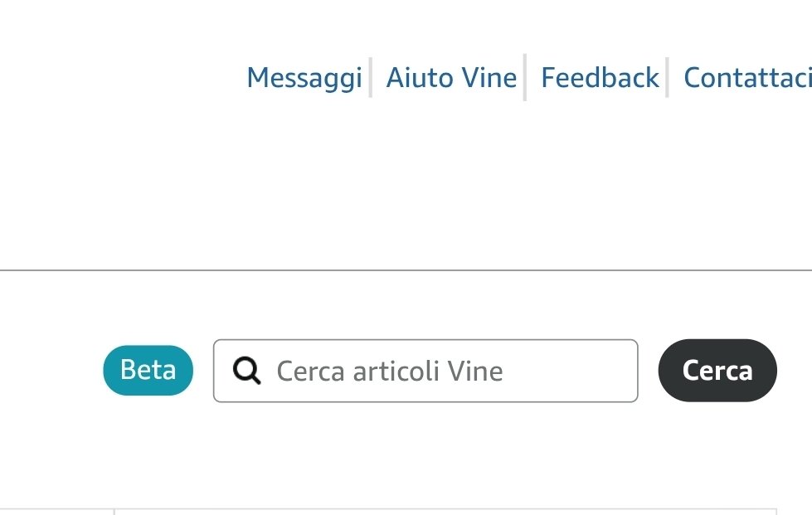Open the Messaggi link
This screenshot has height=515, width=812.
pos(304,78)
